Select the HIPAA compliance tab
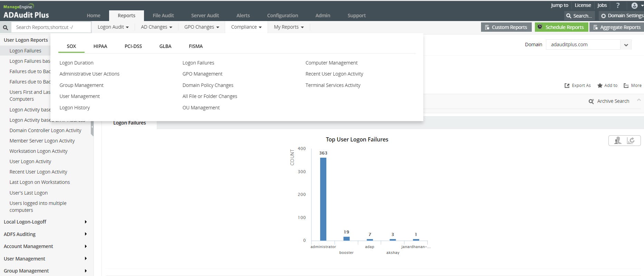Screen dimensions: 644x276 tap(100, 46)
